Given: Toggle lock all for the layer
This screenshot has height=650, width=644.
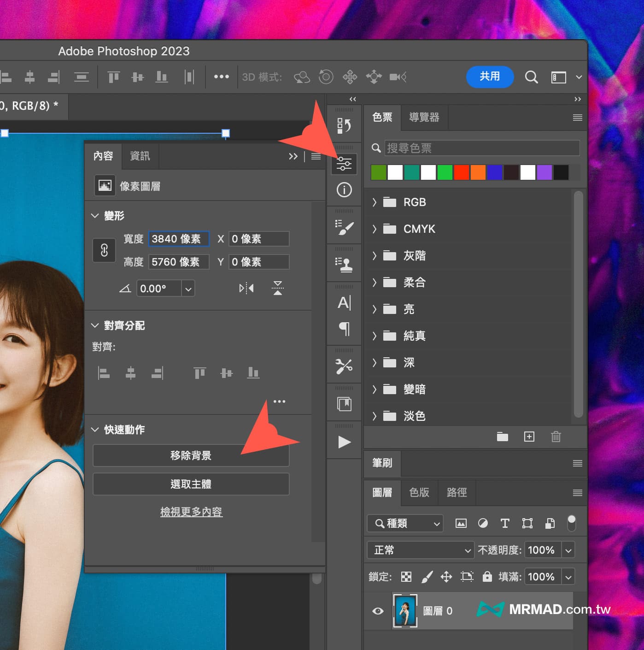Looking at the screenshot, I should 487,577.
